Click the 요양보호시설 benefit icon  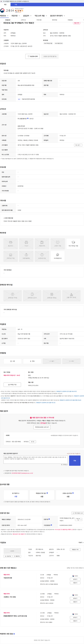coord(42,256)
